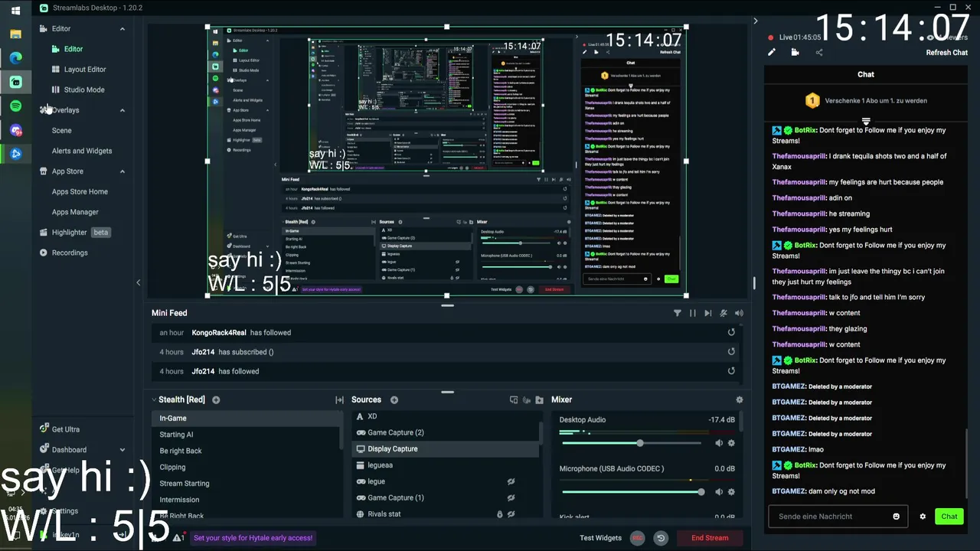This screenshot has height=551, width=980.
Task: Collapse the App Store section chevron
Action: click(122, 171)
